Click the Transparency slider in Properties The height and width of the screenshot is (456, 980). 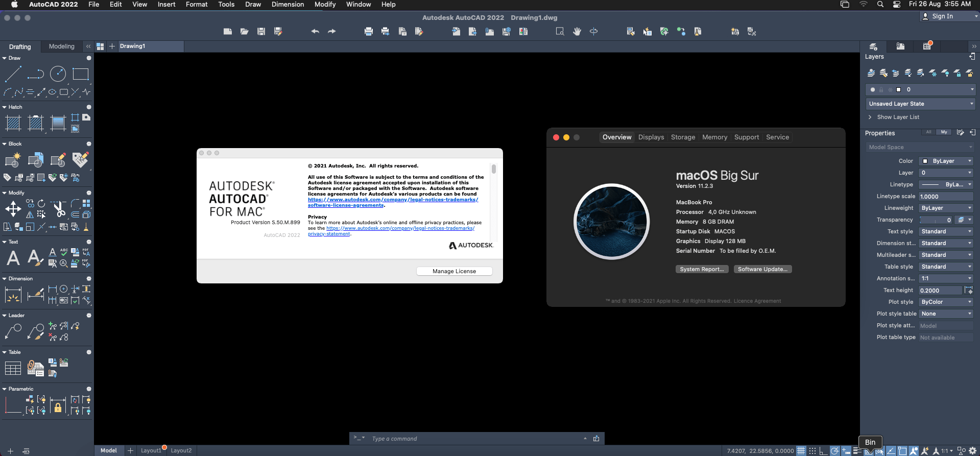[x=936, y=220]
